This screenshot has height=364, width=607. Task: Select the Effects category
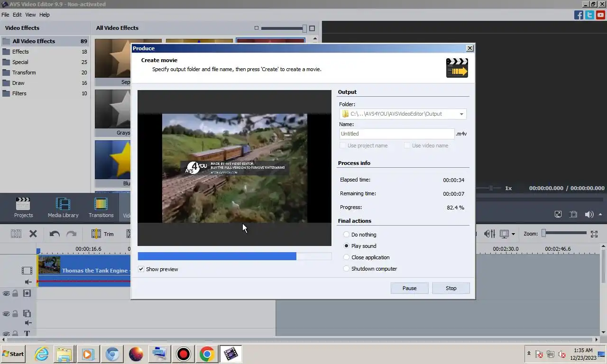click(x=45, y=52)
